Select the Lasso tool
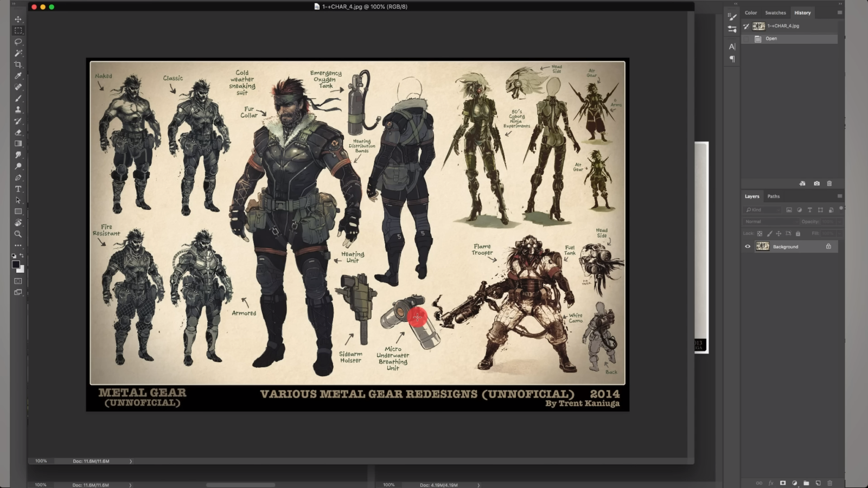 (x=18, y=42)
